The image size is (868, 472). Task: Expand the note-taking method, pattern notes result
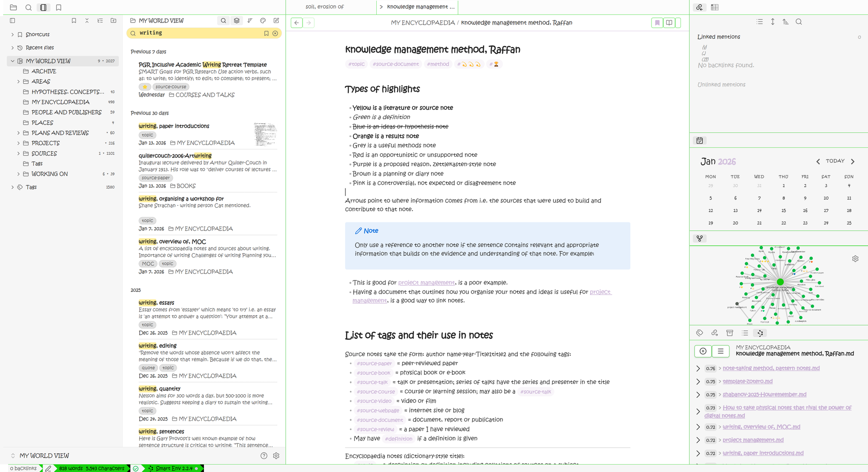[x=698, y=369]
